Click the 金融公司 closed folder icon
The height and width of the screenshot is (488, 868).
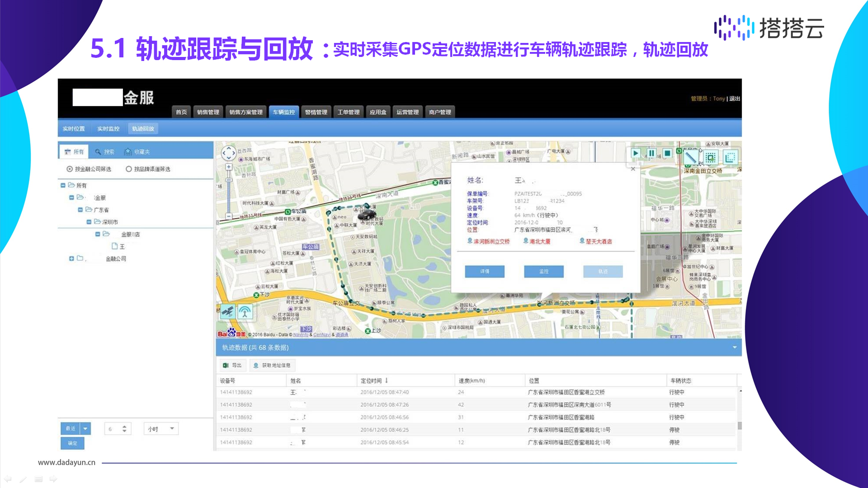tap(80, 258)
